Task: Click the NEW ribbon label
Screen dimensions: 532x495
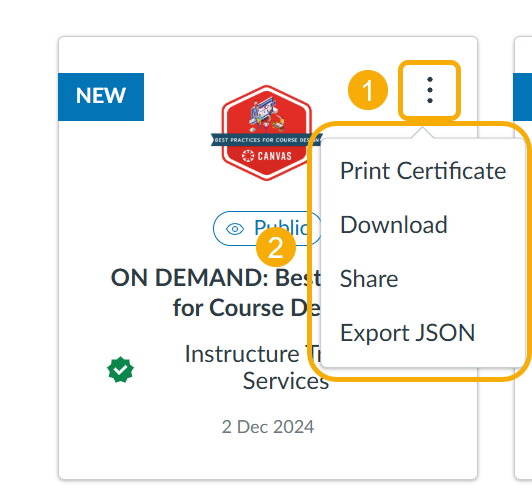Action: pos(101,97)
